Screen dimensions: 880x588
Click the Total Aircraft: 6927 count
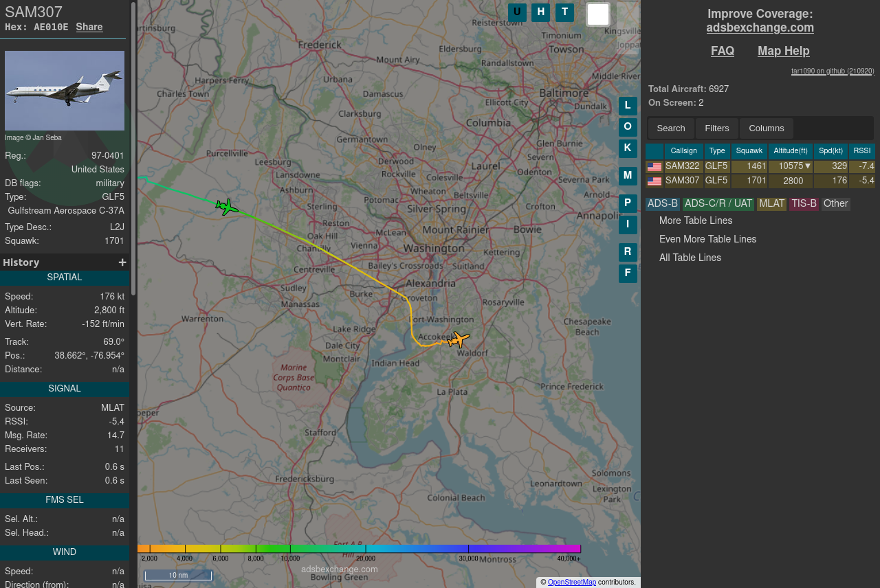click(688, 89)
